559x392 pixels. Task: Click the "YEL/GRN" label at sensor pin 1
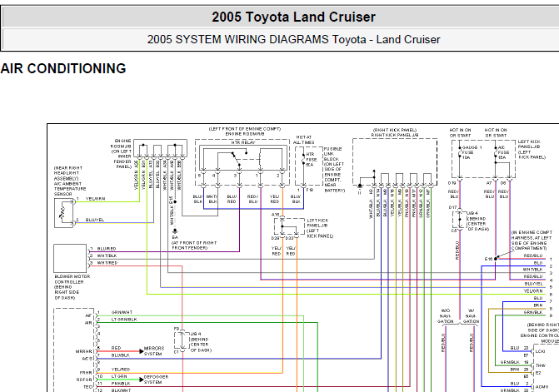pos(95,199)
